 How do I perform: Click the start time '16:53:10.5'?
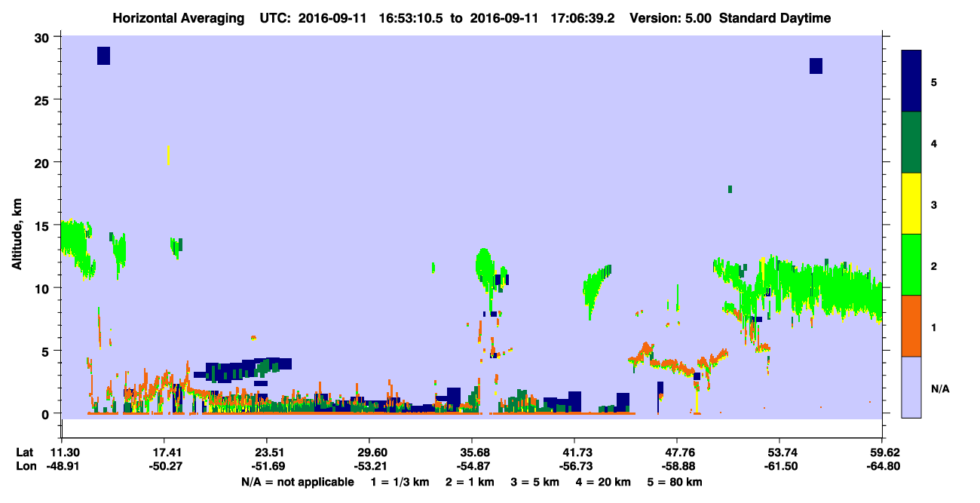pyautogui.click(x=409, y=18)
